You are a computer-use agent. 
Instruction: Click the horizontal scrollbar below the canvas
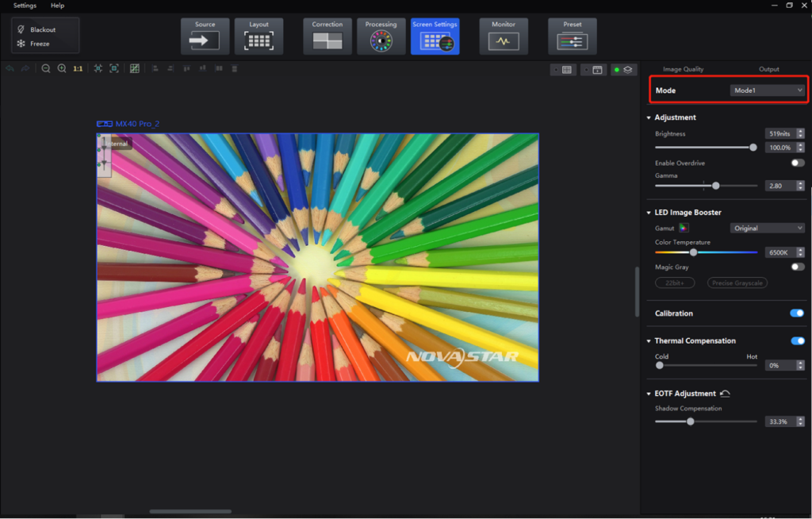[x=190, y=512]
